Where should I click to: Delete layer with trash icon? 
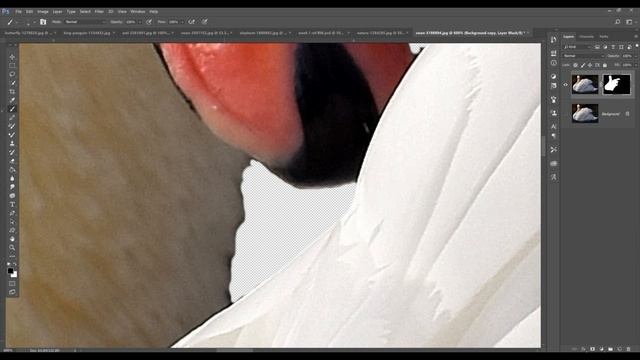click(x=628, y=349)
